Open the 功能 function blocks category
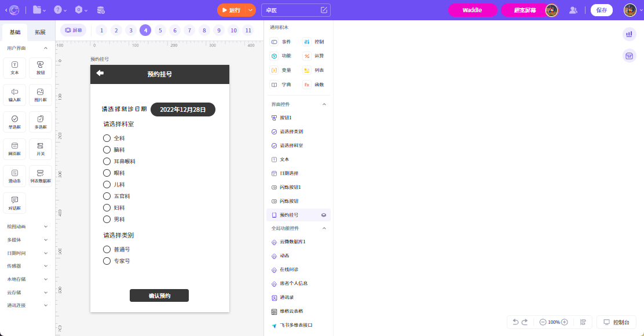644x336 pixels. coord(280,56)
